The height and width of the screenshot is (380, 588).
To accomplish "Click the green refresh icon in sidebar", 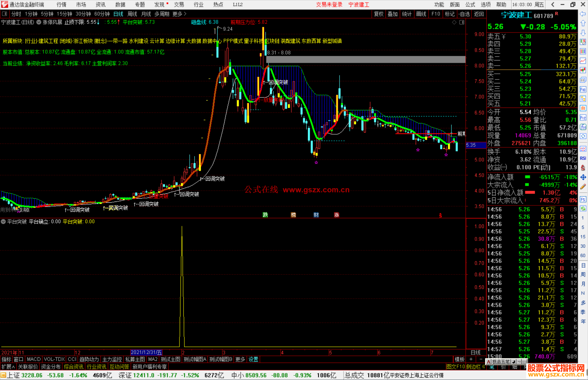I will pyautogui.click(x=583, y=208).
